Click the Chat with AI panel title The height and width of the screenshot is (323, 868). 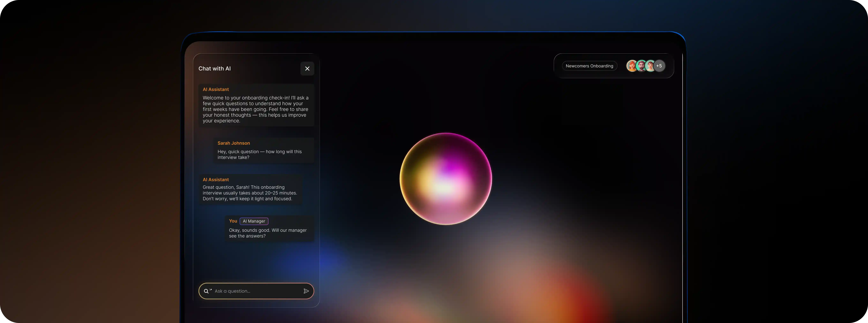click(x=214, y=69)
